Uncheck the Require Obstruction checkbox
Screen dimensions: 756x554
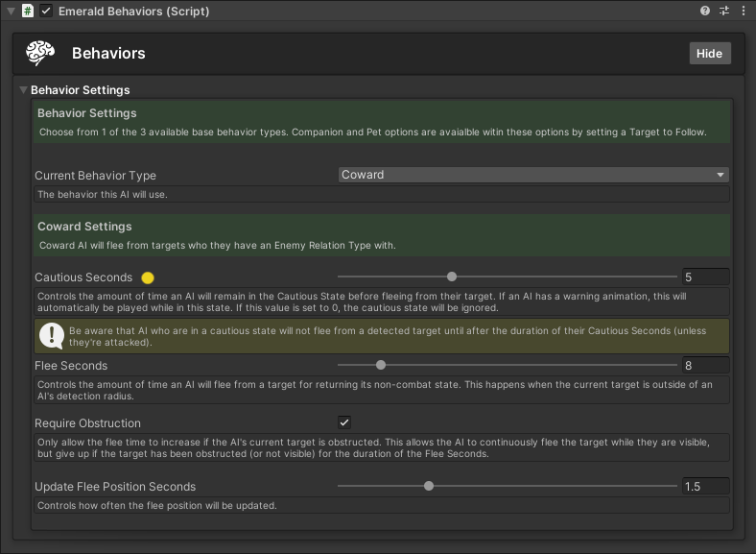tap(344, 422)
